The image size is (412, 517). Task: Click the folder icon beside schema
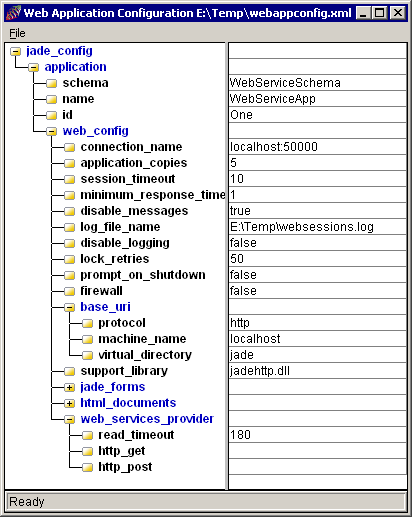(x=51, y=83)
